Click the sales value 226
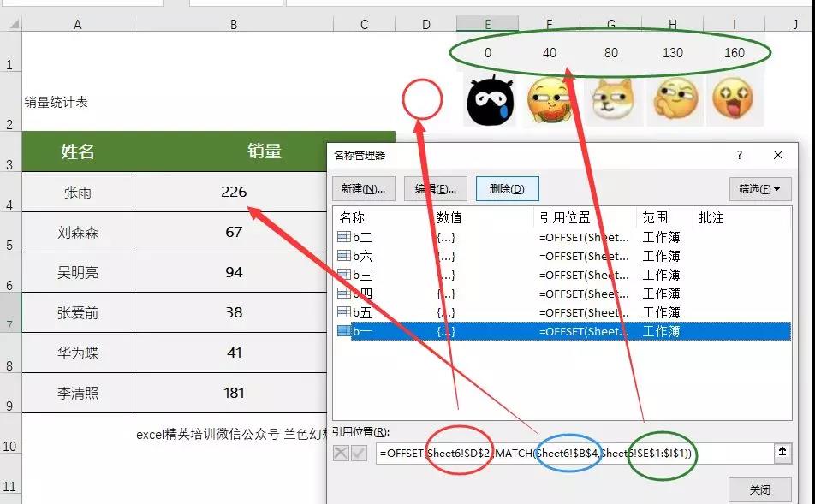 [x=234, y=193]
